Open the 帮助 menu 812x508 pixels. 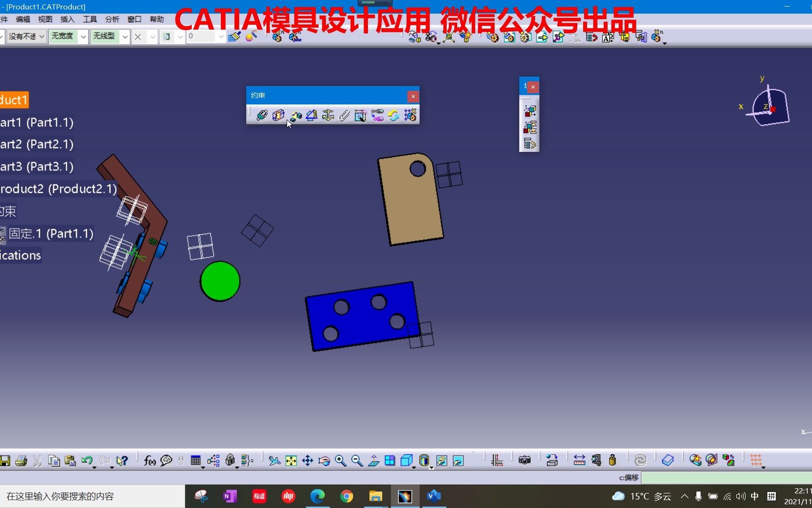coord(156,19)
